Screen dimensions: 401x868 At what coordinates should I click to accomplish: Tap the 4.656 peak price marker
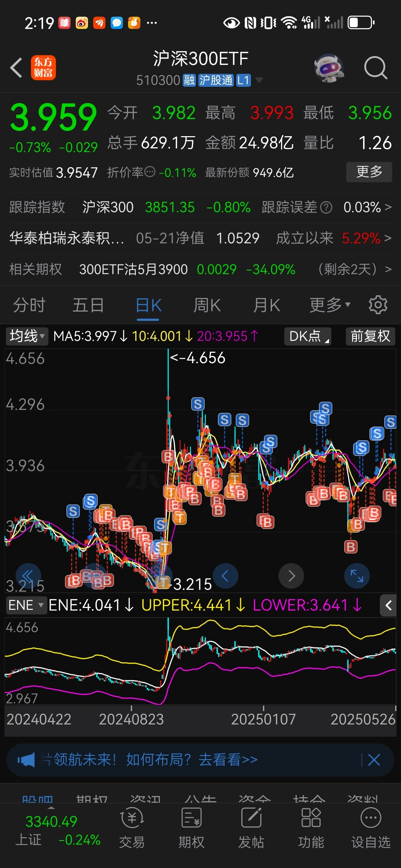point(198,358)
